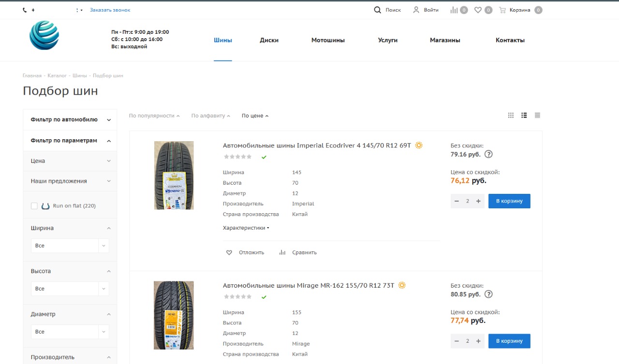This screenshot has width=619, height=364.
Task: Collapse the Ширина filter section
Action: click(109, 228)
